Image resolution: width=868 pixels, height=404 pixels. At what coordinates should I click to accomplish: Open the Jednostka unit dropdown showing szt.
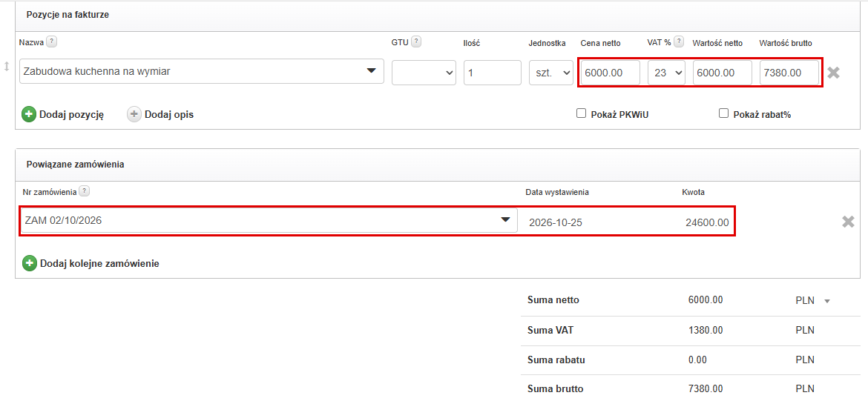[x=551, y=73]
